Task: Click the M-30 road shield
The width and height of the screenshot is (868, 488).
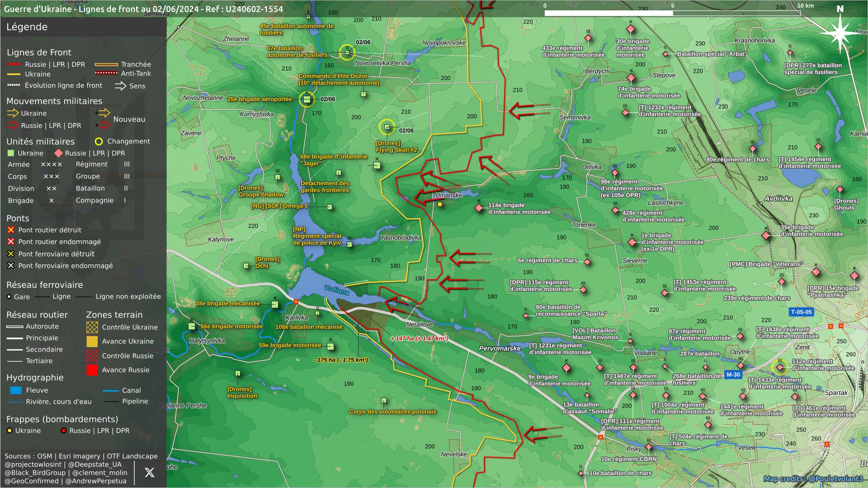Action: click(x=733, y=375)
